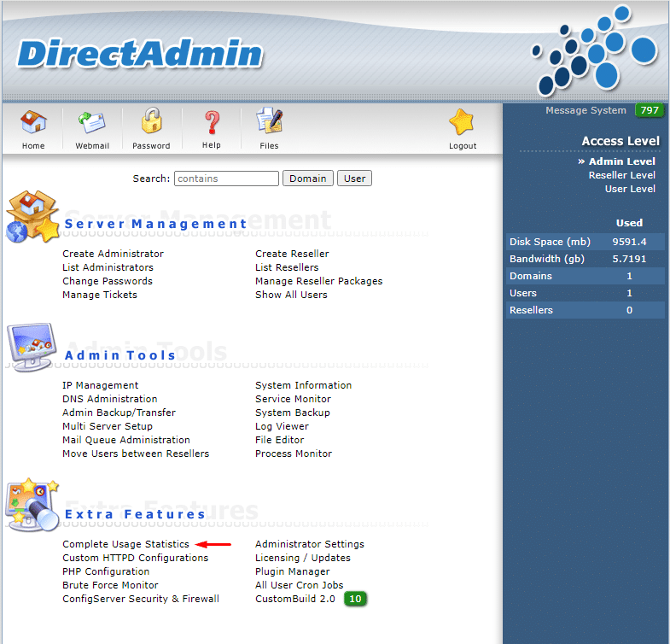The width and height of the screenshot is (670, 644).
Task: Search by User button
Action: [355, 179]
